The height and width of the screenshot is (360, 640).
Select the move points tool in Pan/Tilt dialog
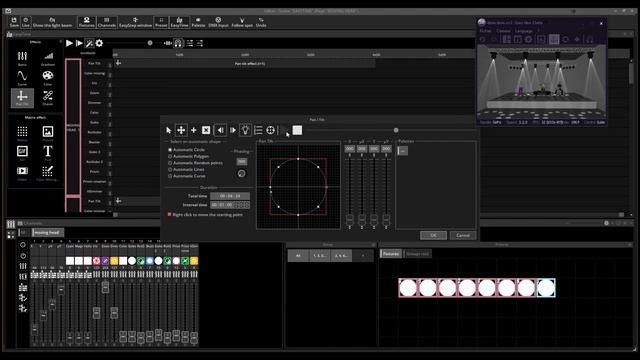click(x=181, y=130)
